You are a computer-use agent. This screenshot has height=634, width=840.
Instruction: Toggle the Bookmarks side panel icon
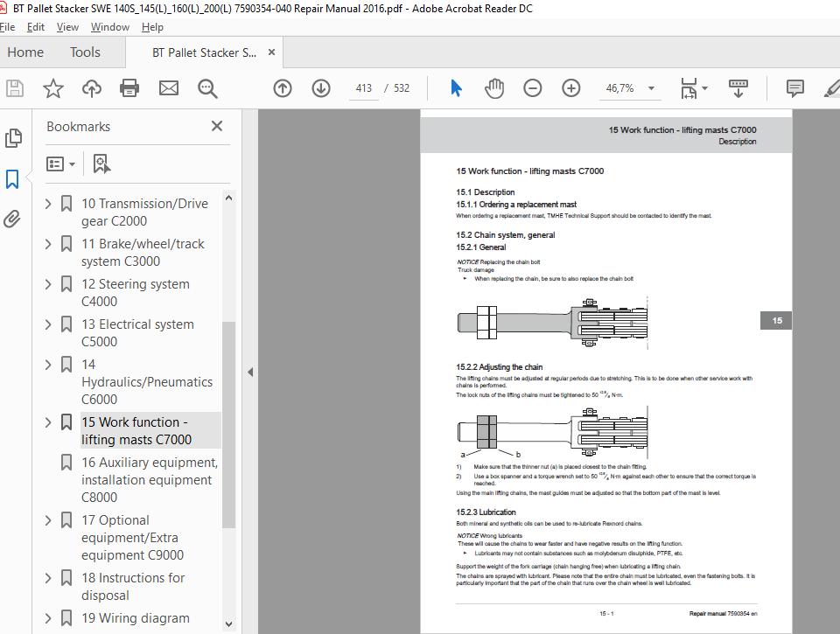click(x=12, y=179)
